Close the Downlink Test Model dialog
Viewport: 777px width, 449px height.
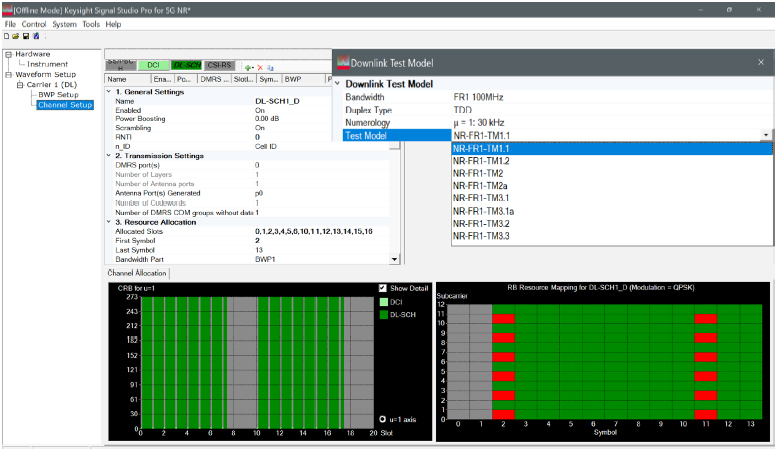tap(761, 62)
